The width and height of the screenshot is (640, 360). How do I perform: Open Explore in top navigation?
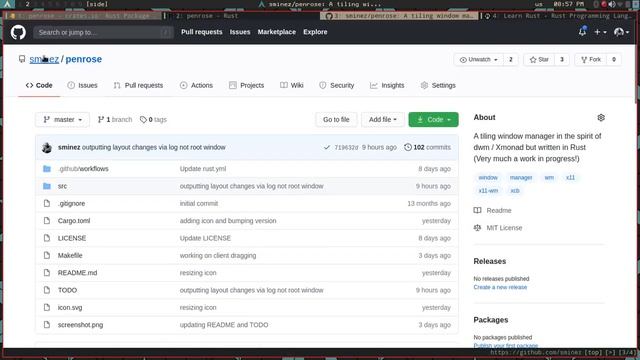(x=315, y=32)
